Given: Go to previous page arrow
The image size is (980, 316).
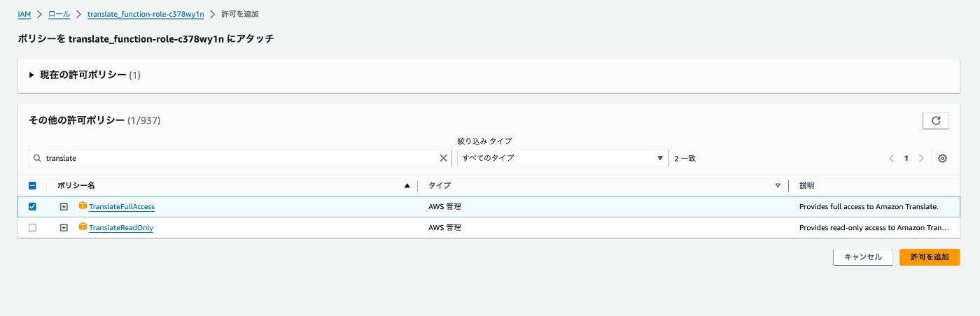Looking at the screenshot, I should [x=892, y=158].
